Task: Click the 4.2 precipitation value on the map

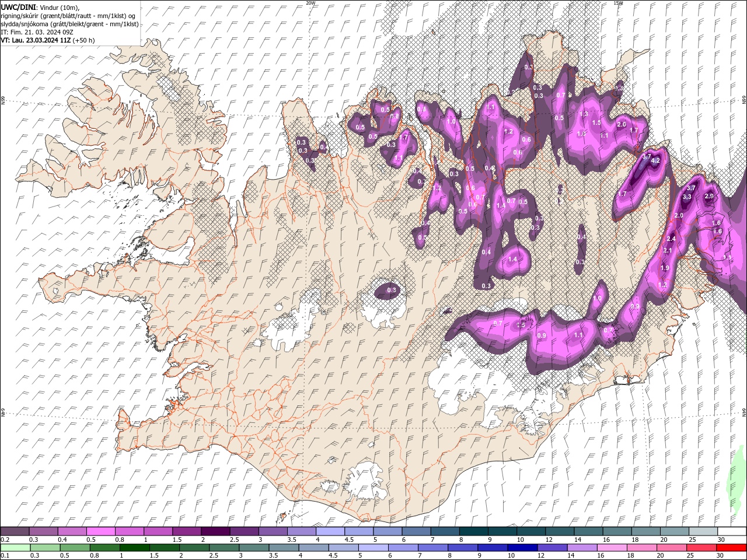Action: point(655,160)
